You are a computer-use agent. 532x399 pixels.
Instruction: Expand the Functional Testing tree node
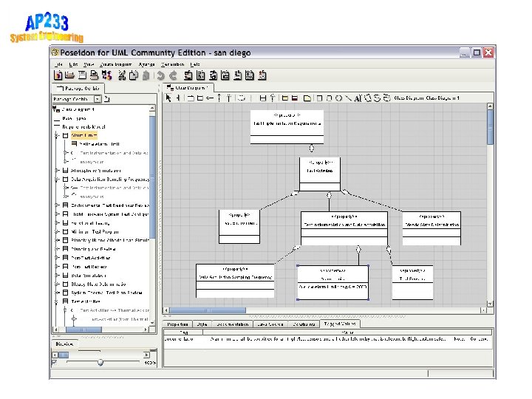click(57, 223)
